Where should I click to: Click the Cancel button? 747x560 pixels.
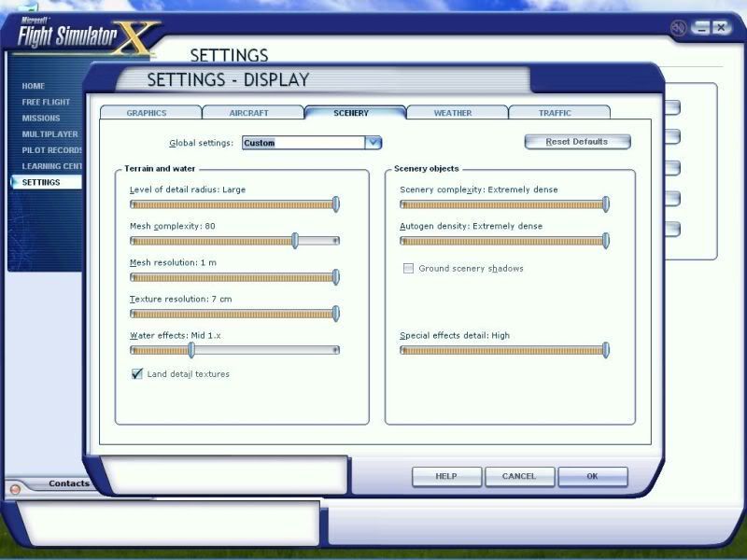pyautogui.click(x=519, y=476)
